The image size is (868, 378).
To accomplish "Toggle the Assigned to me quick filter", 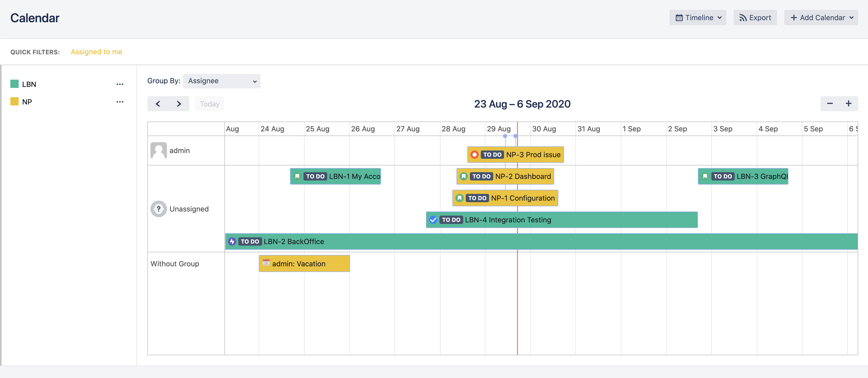I will coord(96,52).
